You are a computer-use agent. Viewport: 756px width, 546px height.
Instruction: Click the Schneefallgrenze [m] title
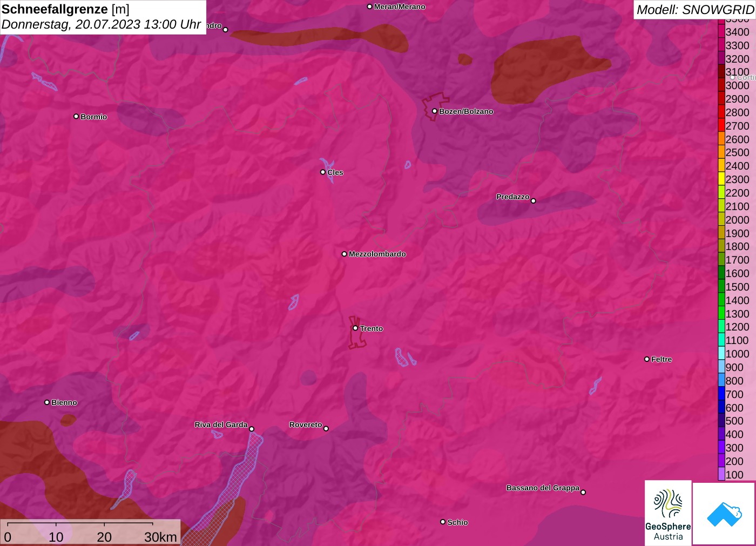65,9
